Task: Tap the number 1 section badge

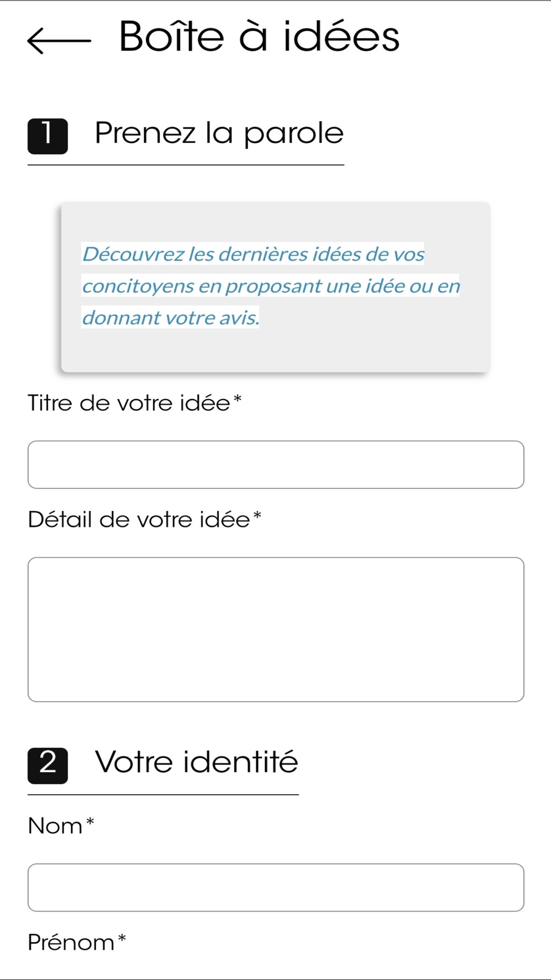Action: [48, 136]
